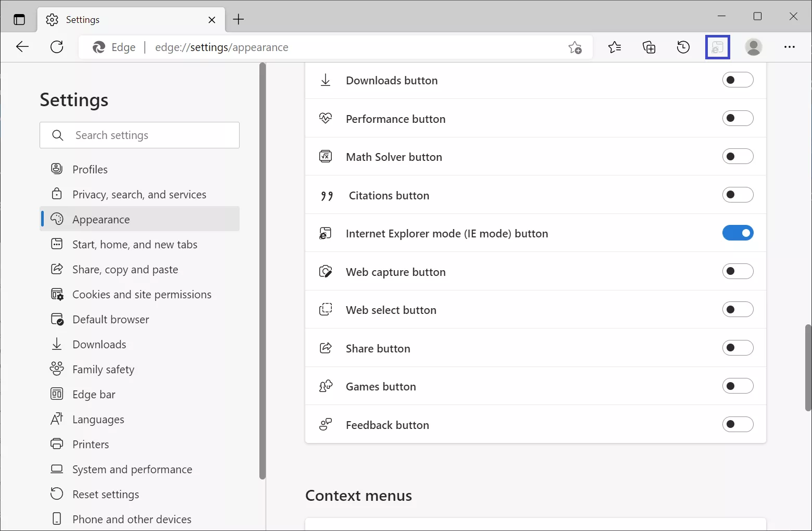Click the main page vertical scrollbar

808,367
